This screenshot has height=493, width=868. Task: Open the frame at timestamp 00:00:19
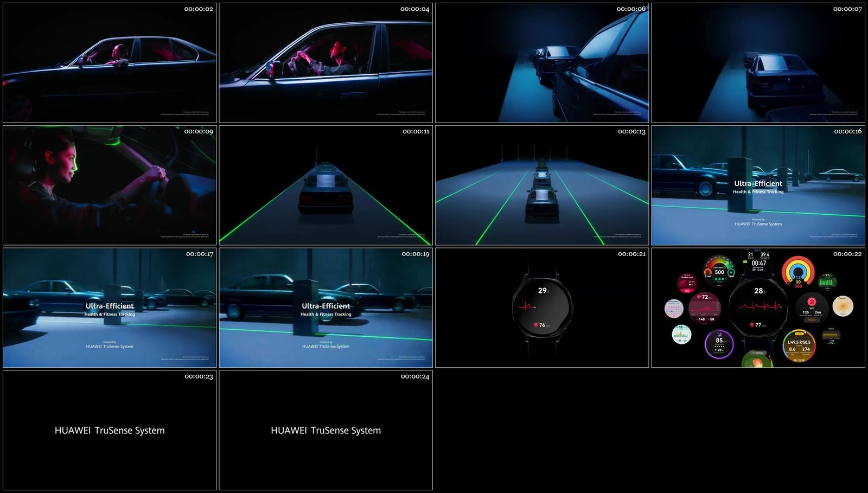[325, 308]
